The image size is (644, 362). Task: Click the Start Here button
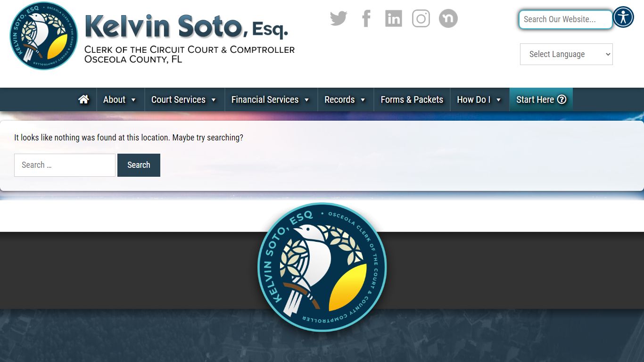(x=541, y=99)
